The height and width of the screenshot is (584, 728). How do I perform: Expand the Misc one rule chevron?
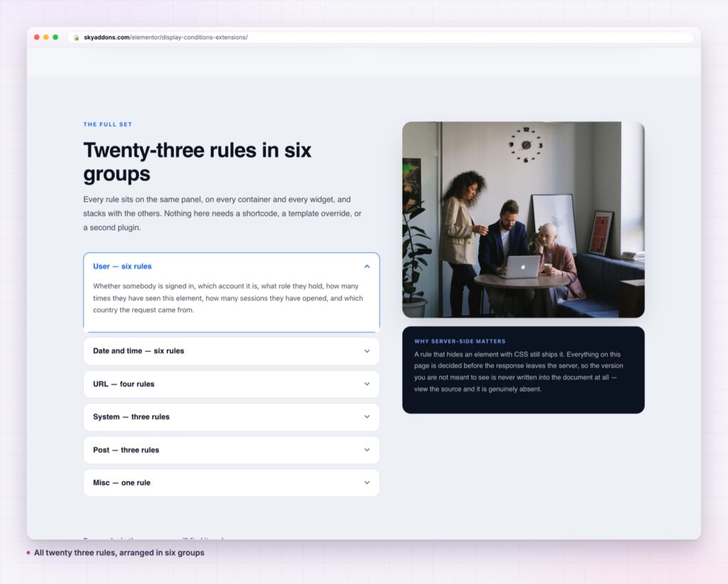click(x=367, y=483)
